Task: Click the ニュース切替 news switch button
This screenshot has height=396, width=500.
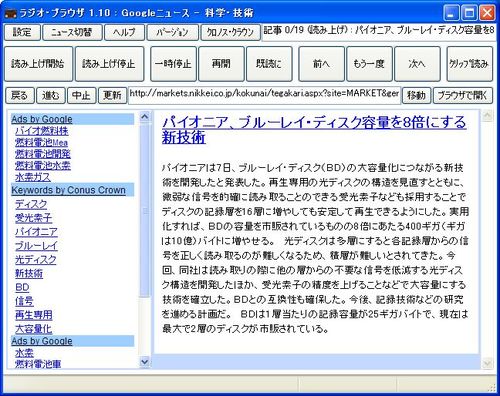Action: [x=72, y=32]
